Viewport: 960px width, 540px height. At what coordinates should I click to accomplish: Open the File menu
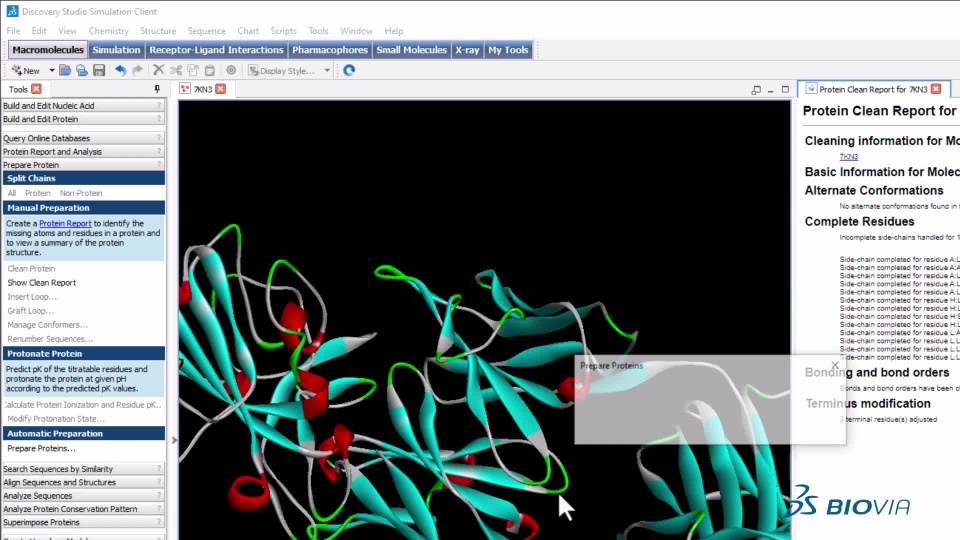(x=13, y=31)
